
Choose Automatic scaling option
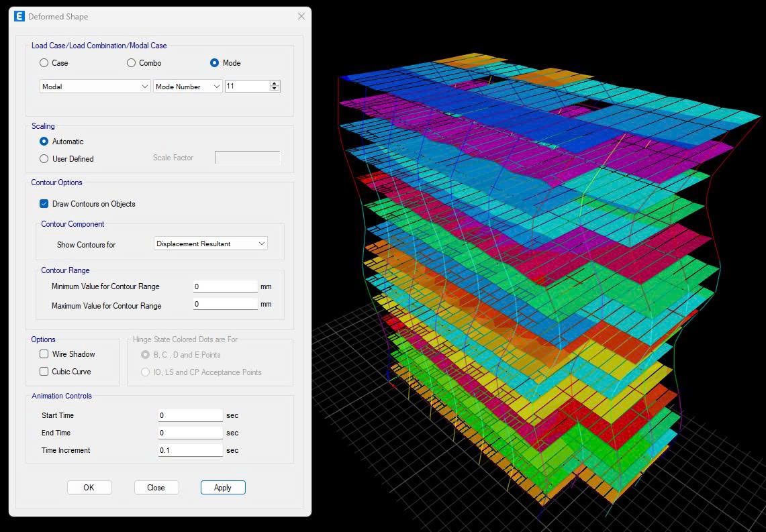click(x=44, y=142)
